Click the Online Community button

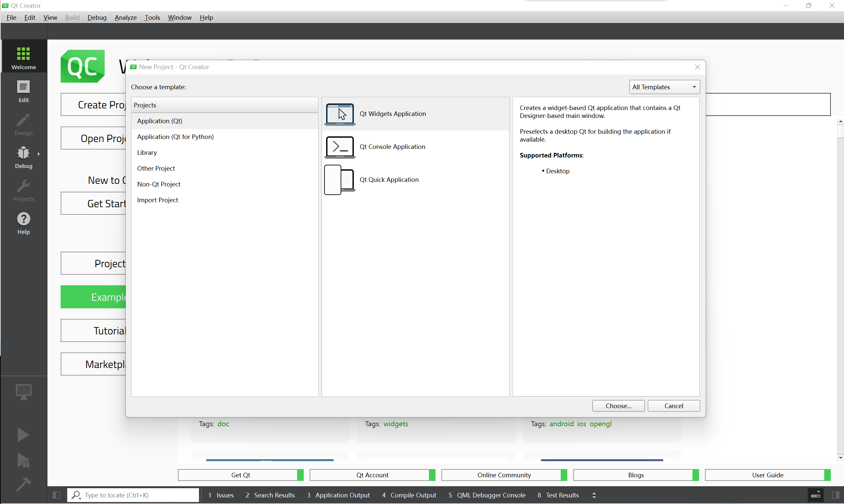tap(504, 475)
